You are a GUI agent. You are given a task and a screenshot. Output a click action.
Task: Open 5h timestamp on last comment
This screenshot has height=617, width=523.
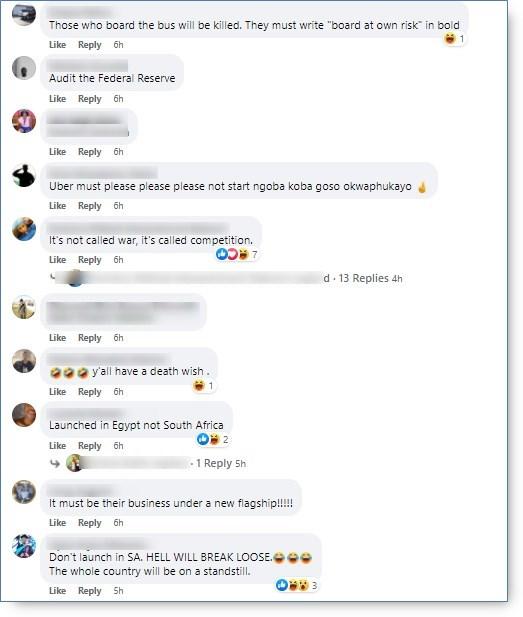click(x=118, y=591)
